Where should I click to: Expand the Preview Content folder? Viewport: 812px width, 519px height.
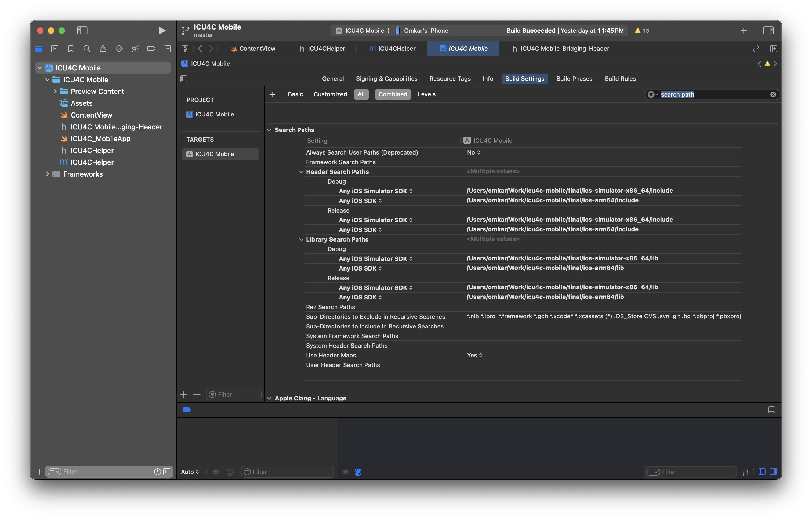tap(55, 91)
